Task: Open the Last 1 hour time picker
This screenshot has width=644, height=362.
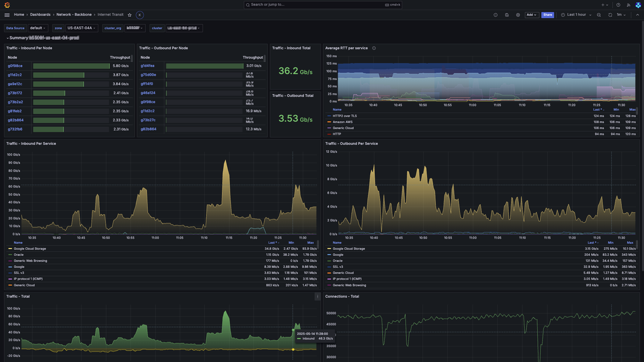Action: [x=576, y=15]
